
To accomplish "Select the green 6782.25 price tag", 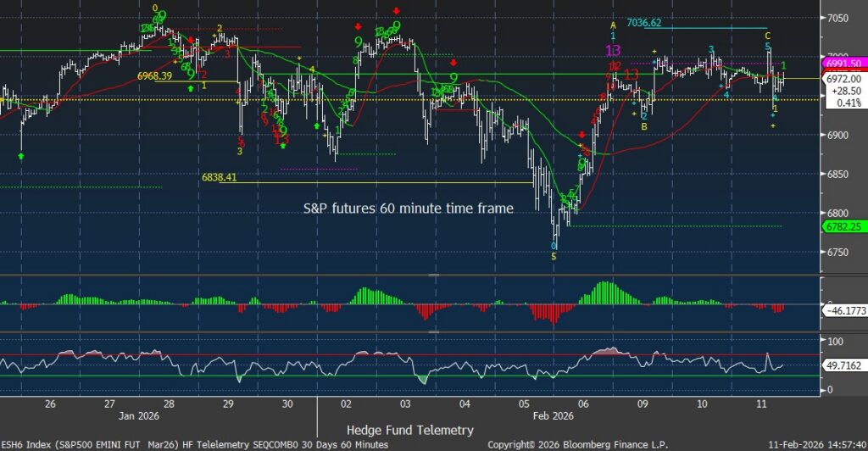I will (x=842, y=226).
